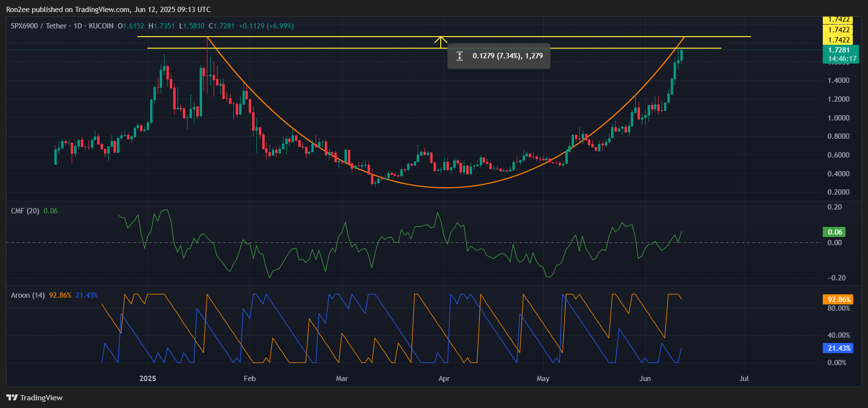Viewport: 868px width, 408px height.
Task: Click the green 1.7281 current price tag
Action: (839, 50)
